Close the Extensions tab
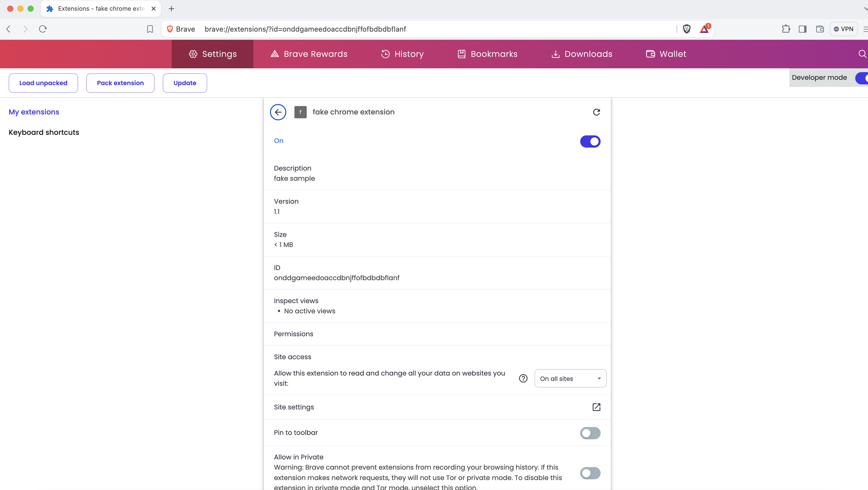Viewport: 868px width, 490px height. [x=154, y=9]
